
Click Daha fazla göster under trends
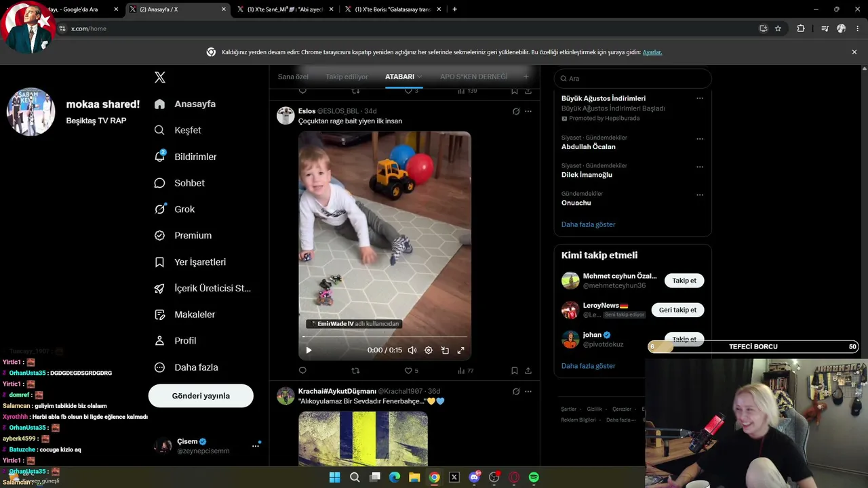coord(589,224)
